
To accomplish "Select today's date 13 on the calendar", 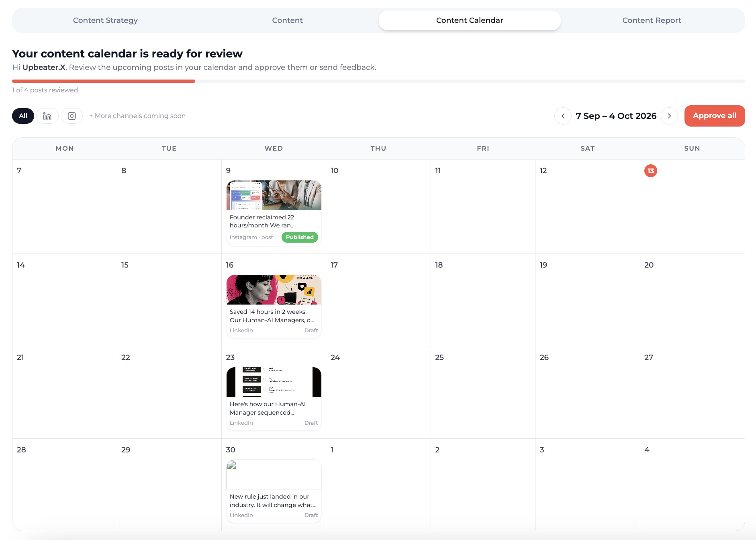I will coord(651,171).
